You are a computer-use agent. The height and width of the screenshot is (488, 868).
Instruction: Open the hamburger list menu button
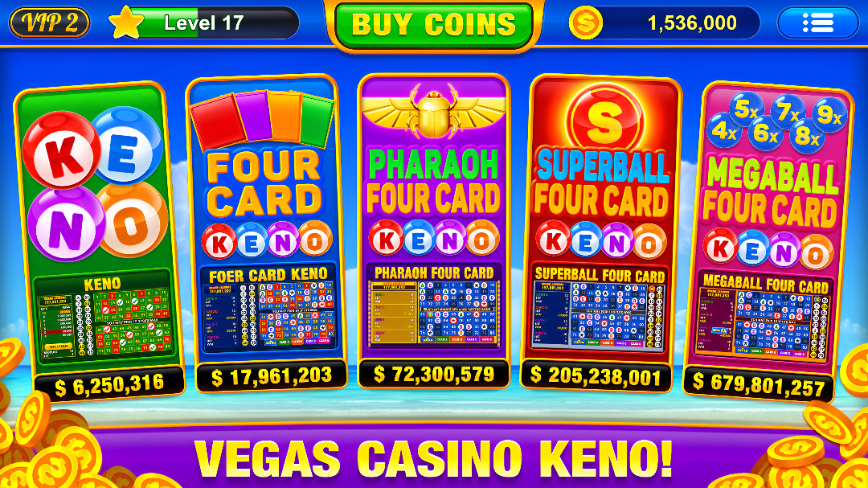[x=817, y=23]
